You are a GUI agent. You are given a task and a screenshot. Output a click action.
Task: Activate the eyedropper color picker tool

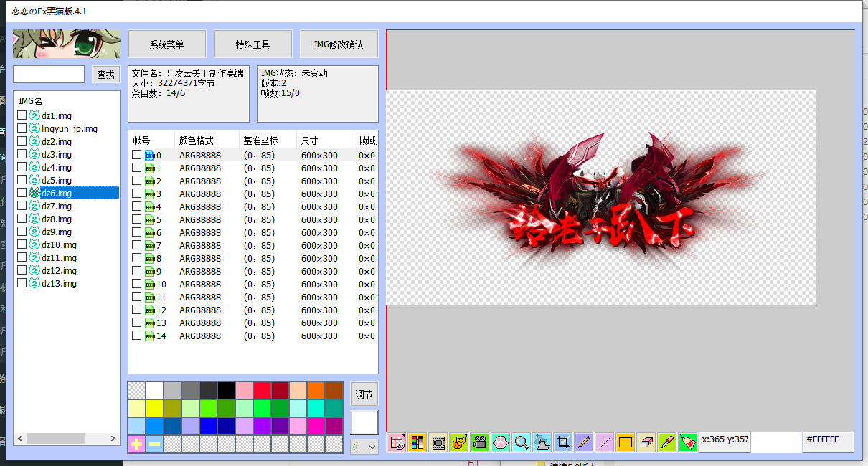[x=667, y=442]
